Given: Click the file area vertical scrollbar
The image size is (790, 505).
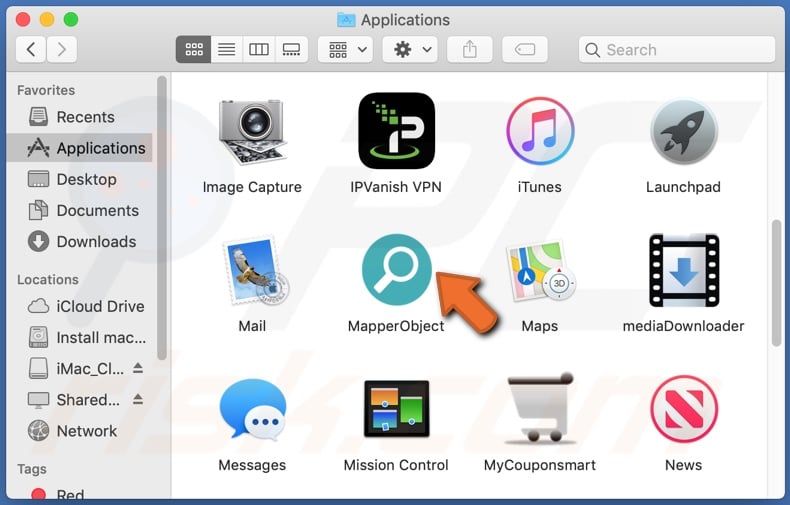Looking at the screenshot, I should click(776, 283).
